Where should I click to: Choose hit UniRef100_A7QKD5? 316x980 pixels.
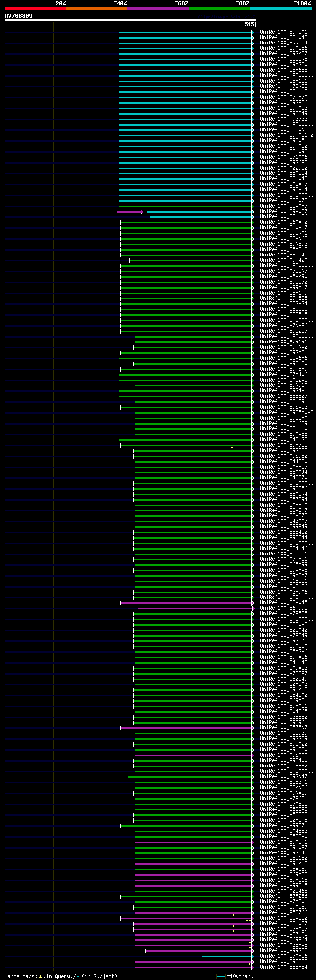pyautogui.click(x=283, y=86)
